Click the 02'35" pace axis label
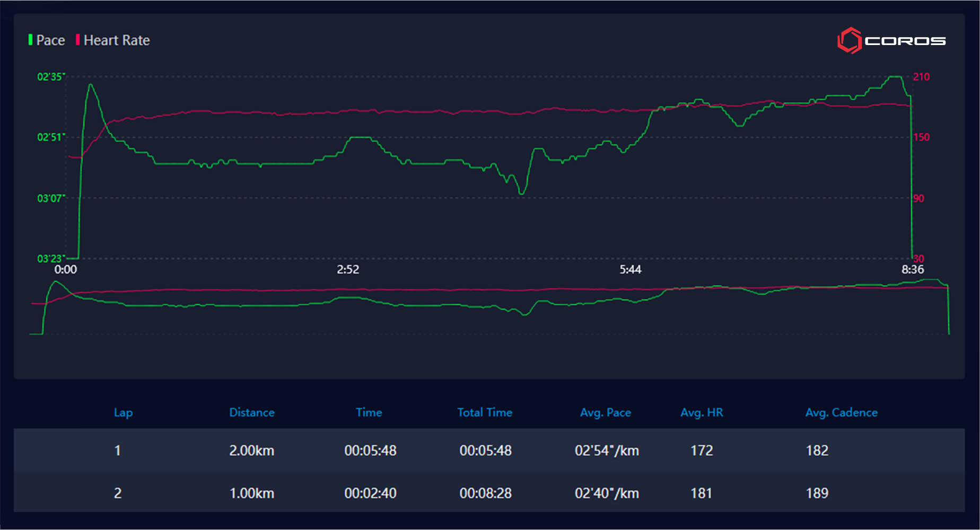The height and width of the screenshot is (530, 980). click(50, 77)
